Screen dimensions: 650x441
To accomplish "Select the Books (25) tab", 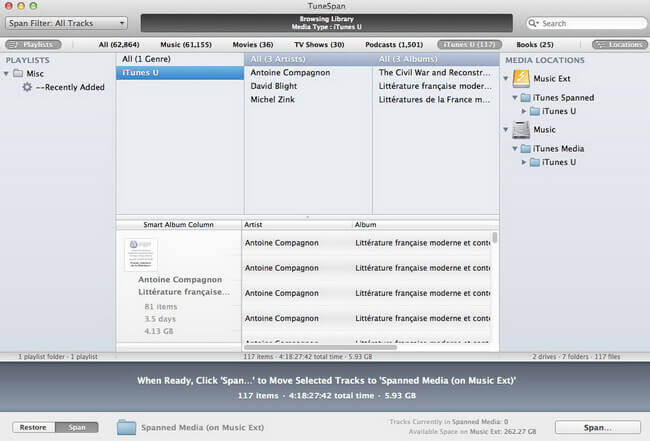I will point(535,44).
